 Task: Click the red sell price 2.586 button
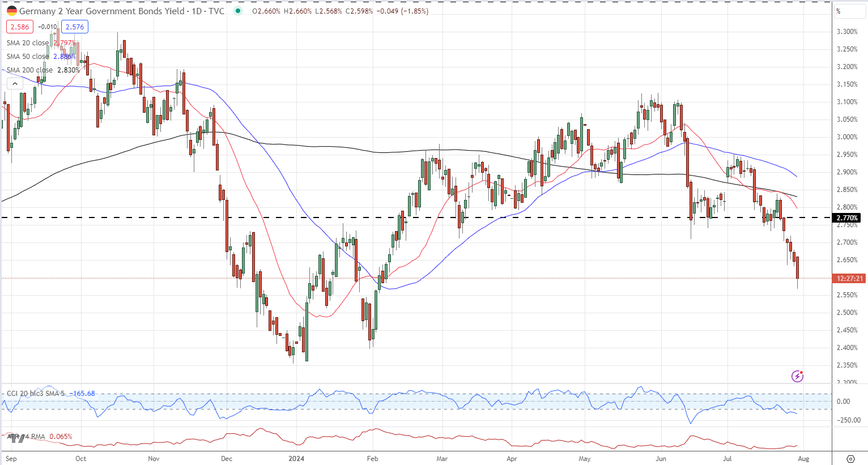20,27
